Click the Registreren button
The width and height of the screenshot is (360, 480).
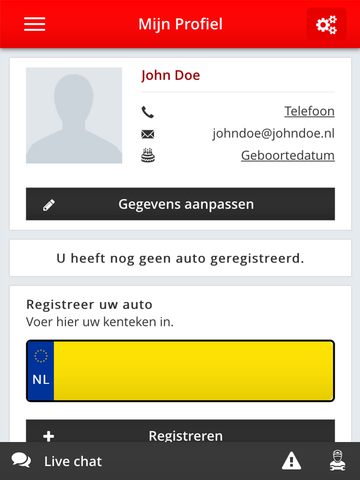[x=180, y=431]
